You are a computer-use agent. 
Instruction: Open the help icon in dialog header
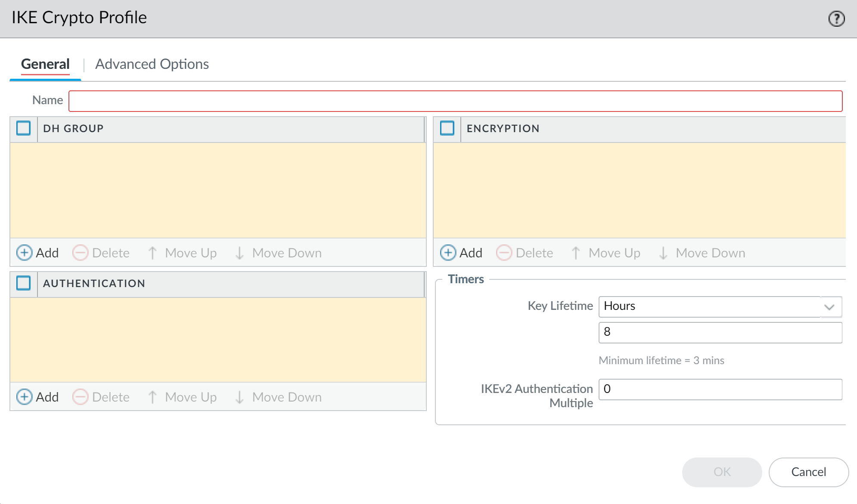(x=836, y=19)
